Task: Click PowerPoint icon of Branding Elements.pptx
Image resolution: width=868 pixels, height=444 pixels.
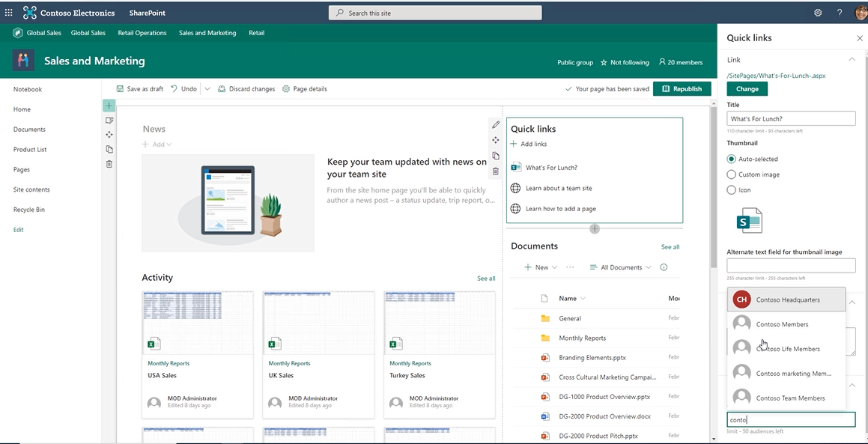Action: click(545, 358)
